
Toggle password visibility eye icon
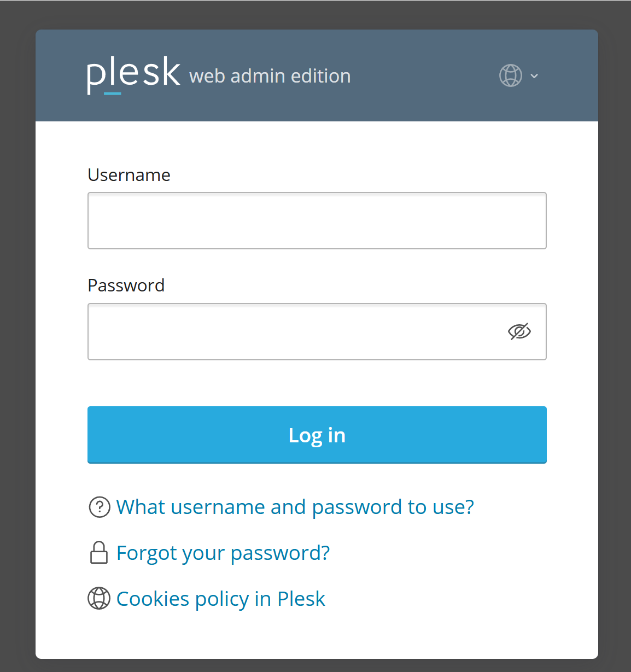click(x=519, y=331)
